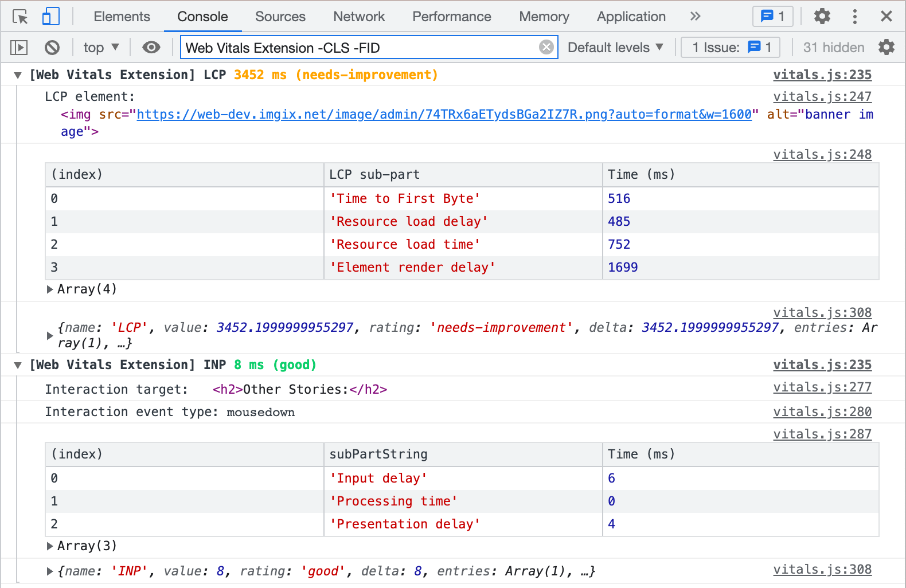The width and height of the screenshot is (906, 588).
Task: Activate the inspect element picker icon
Action: point(20,17)
